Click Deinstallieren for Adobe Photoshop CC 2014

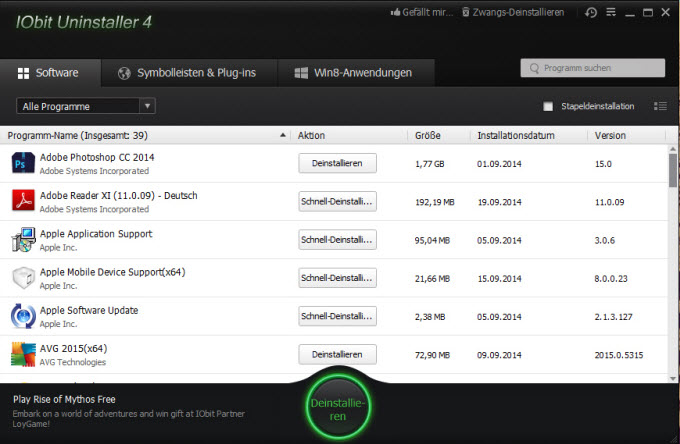(337, 163)
